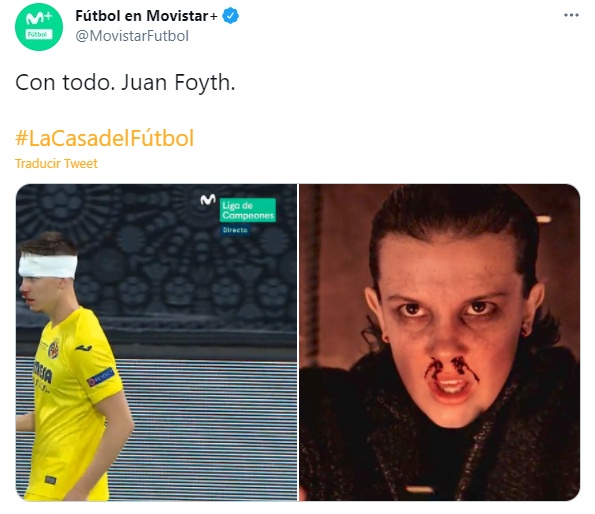Click the Directo live label
The image size is (595, 514).
click(235, 230)
